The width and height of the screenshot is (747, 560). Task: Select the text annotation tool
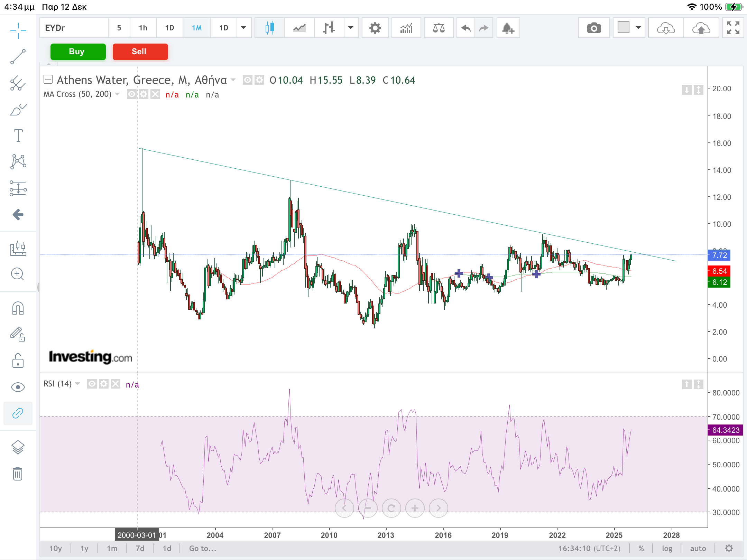pyautogui.click(x=18, y=136)
